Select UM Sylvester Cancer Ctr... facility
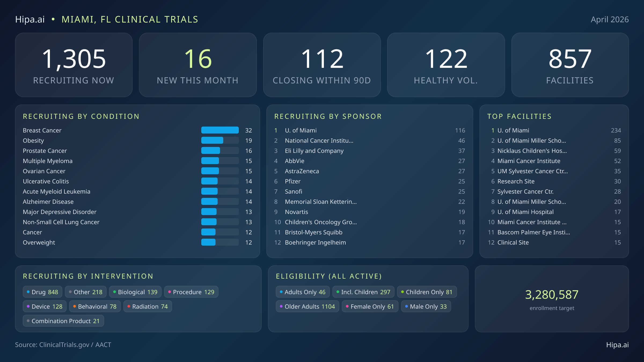 tap(554, 171)
